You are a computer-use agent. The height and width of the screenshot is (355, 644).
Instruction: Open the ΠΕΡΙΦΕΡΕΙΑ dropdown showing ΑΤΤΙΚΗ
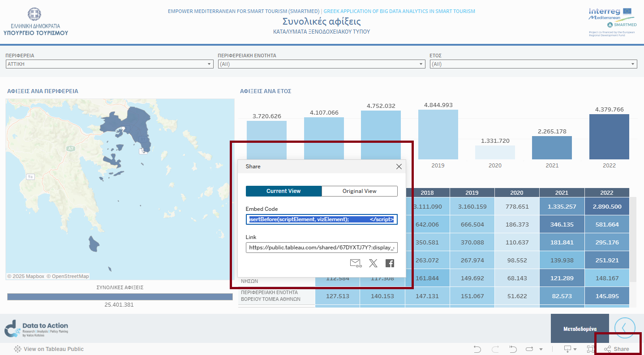pos(109,64)
